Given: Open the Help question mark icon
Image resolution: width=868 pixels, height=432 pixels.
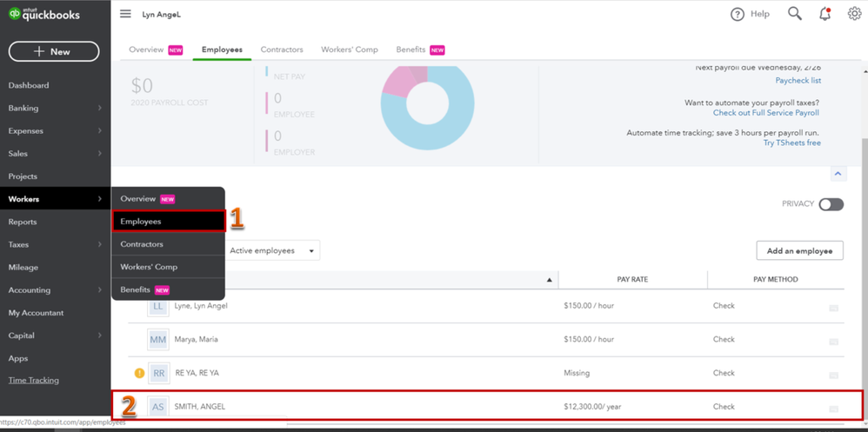Looking at the screenshot, I should click(x=738, y=15).
